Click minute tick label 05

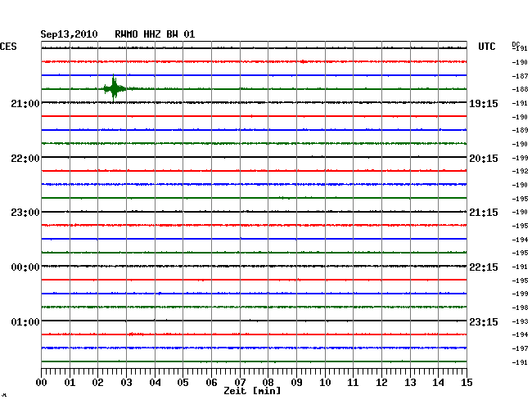tap(183, 383)
